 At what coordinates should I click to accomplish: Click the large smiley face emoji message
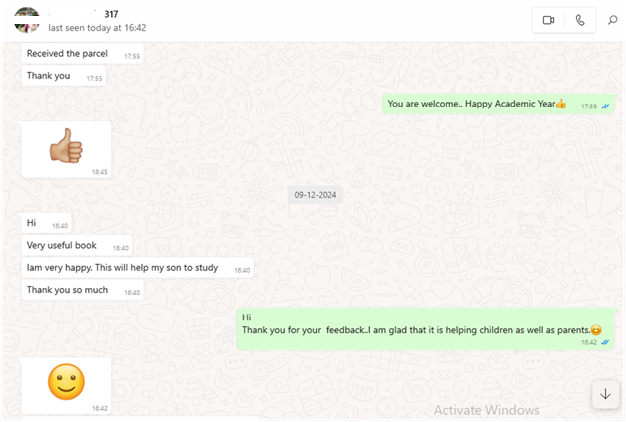click(x=66, y=382)
